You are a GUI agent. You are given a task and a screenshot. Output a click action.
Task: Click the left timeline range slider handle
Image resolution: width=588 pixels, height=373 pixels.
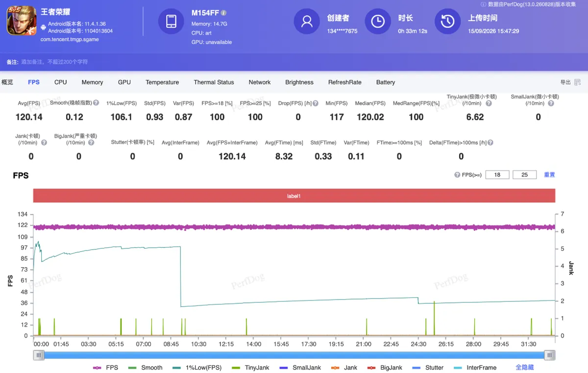(39, 355)
